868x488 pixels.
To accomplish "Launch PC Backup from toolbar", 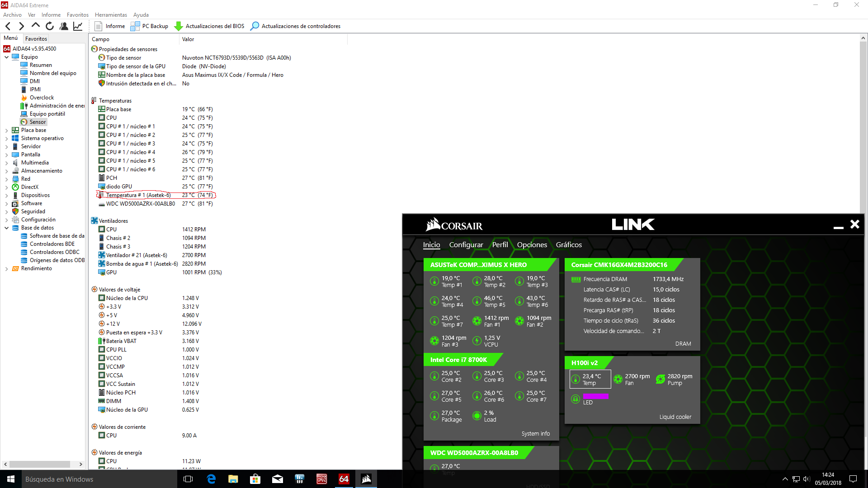I will [149, 26].
